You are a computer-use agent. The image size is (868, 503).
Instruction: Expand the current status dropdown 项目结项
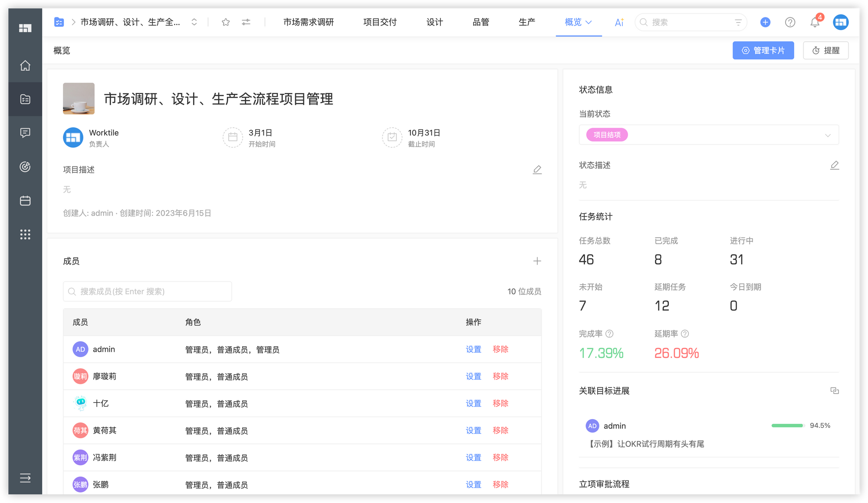click(x=828, y=135)
